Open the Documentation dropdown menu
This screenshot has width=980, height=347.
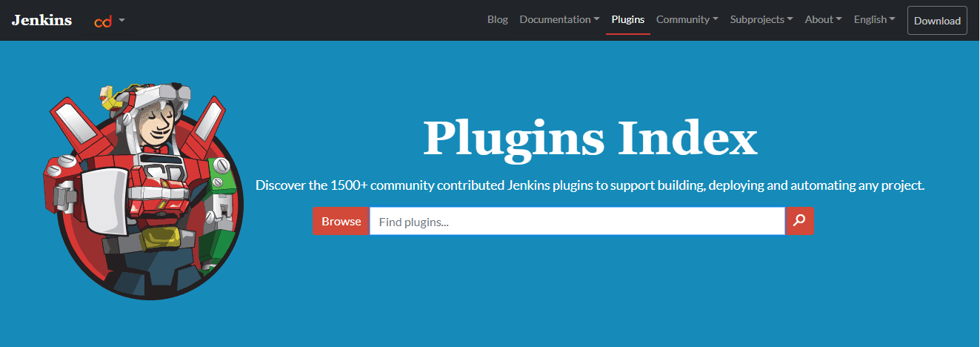click(x=559, y=20)
